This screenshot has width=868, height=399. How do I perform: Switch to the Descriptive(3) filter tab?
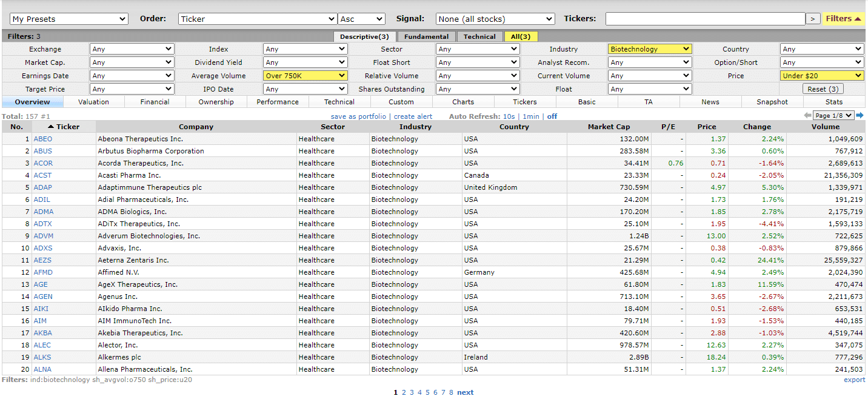[365, 36]
